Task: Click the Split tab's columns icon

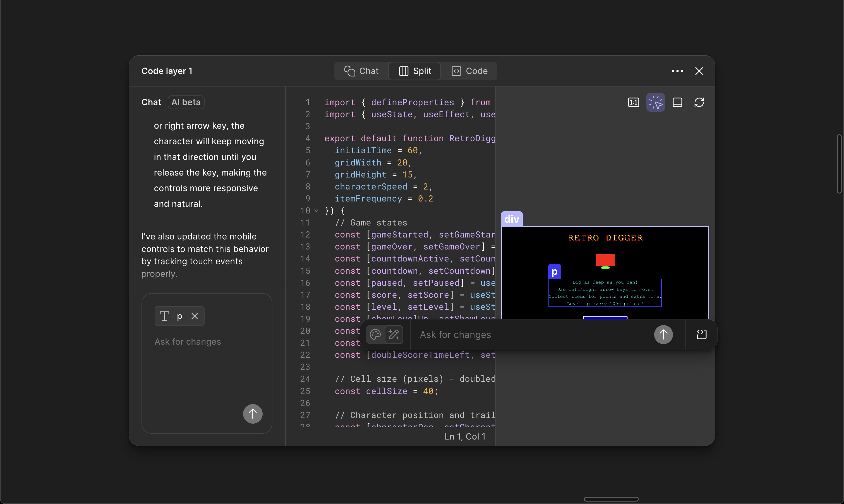Action: [x=403, y=71]
